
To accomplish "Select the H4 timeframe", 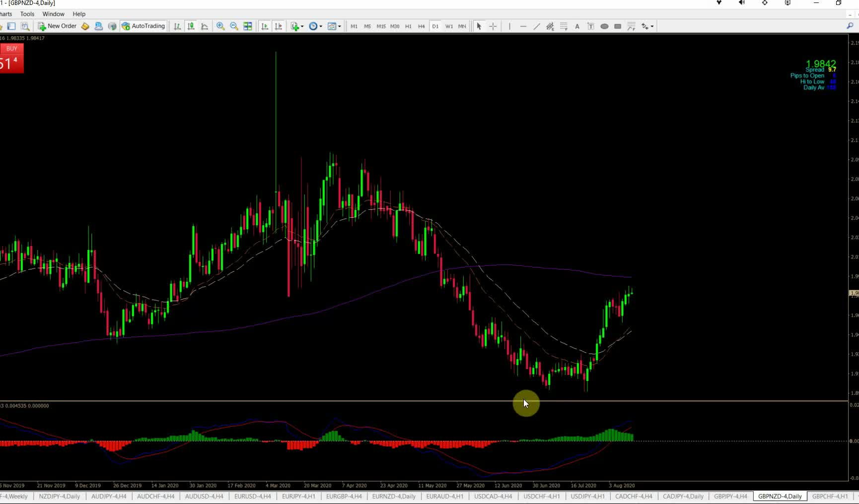I will [x=422, y=26].
